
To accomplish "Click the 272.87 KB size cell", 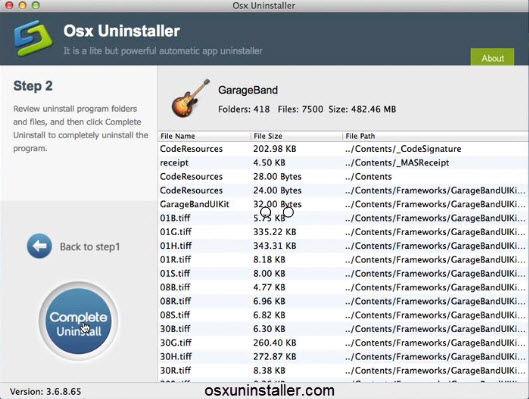I will tap(275, 356).
